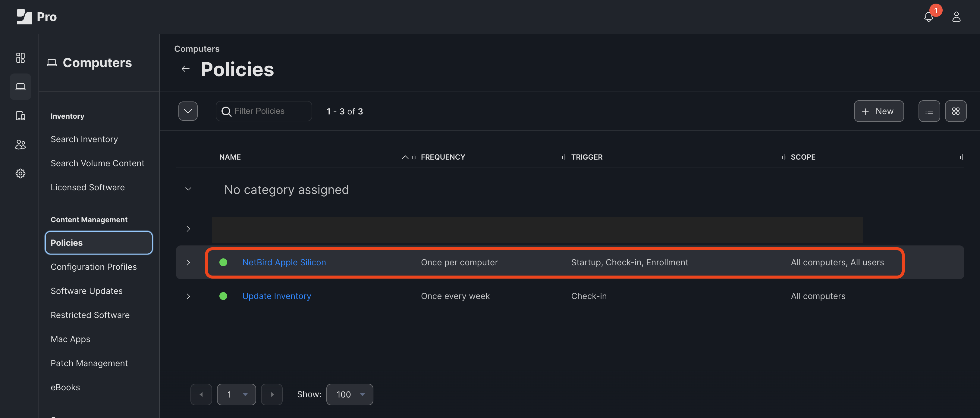This screenshot has height=418, width=980.
Task: Click the green status dot on Update Inventory
Action: 223,296
